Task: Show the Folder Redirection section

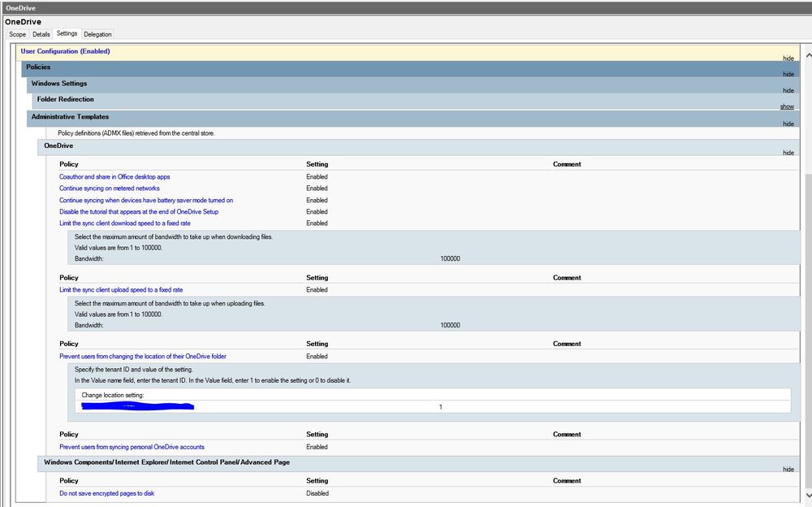Action: [787, 106]
